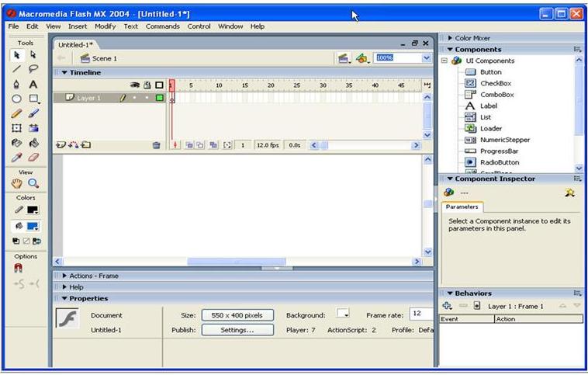Open the Commands menu
Viewport: 588px width, 375px height.
pos(163,26)
